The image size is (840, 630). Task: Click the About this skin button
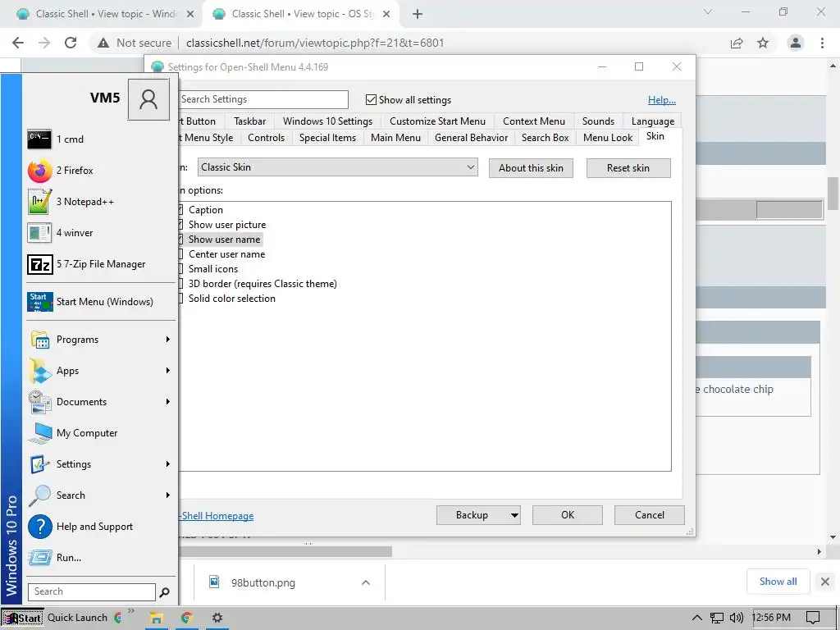pyautogui.click(x=531, y=168)
